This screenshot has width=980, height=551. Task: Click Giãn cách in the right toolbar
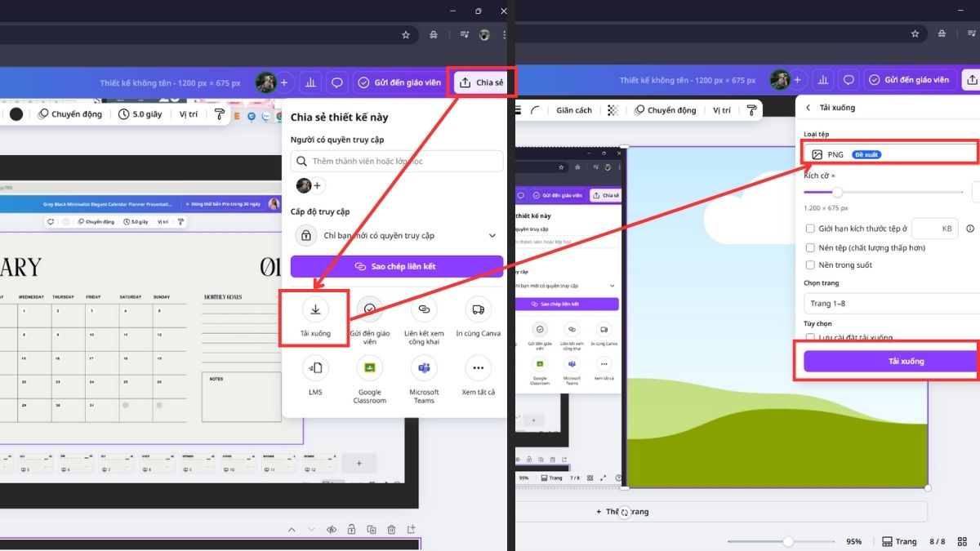pyautogui.click(x=574, y=110)
